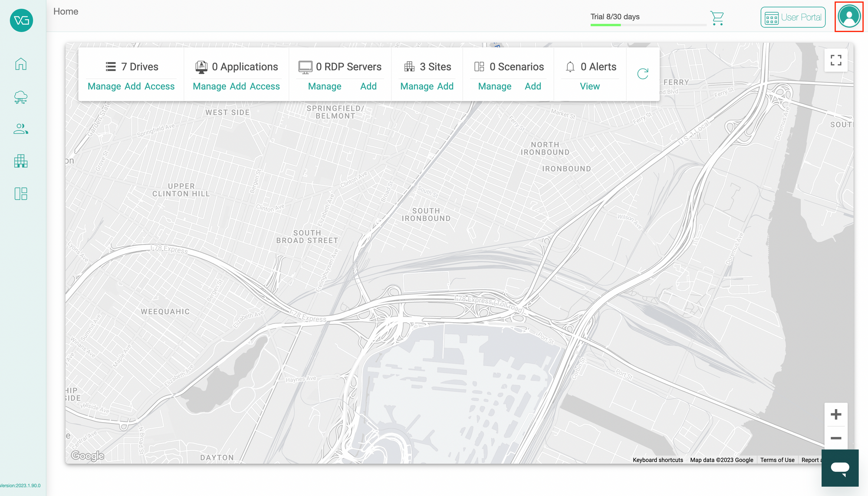
Task: Click Manage under 0 RDP Servers
Action: tap(325, 86)
